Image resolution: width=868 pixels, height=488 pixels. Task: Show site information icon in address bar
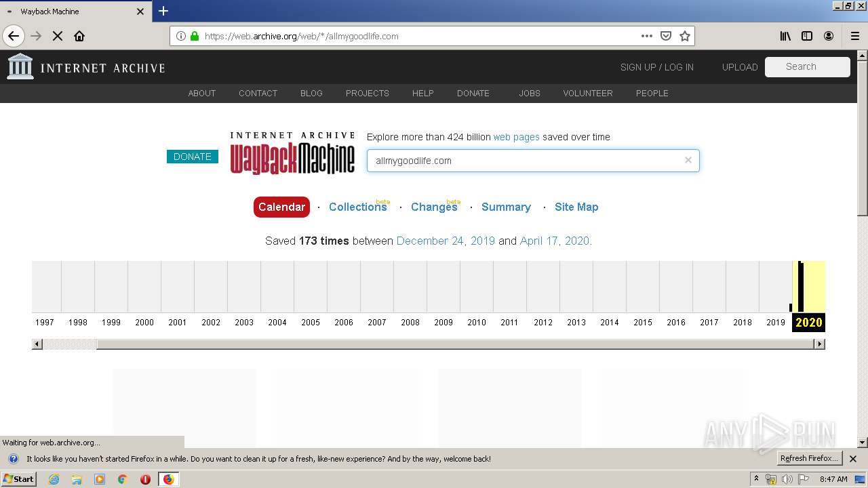(181, 36)
